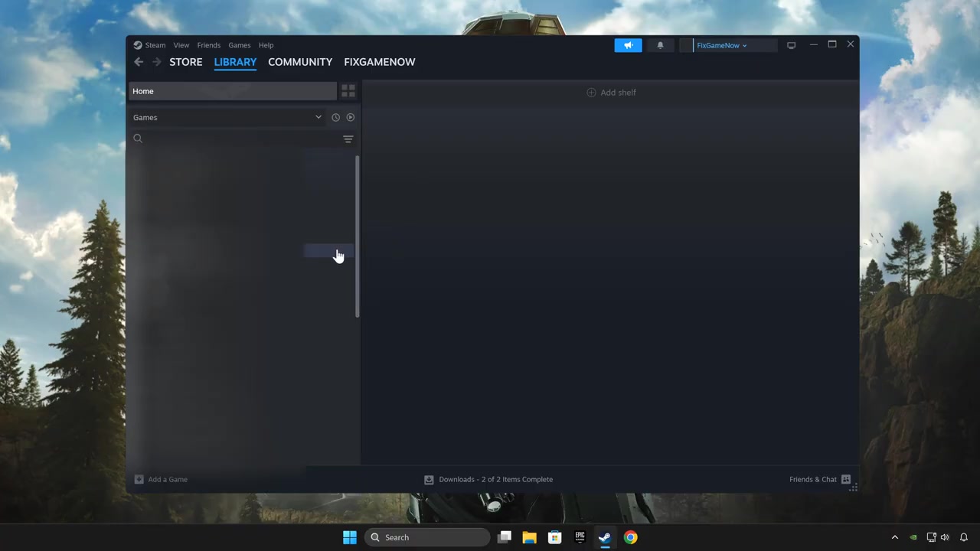Open Google Chrome from the taskbar
Viewport: 980px width, 551px height.
[x=630, y=537]
